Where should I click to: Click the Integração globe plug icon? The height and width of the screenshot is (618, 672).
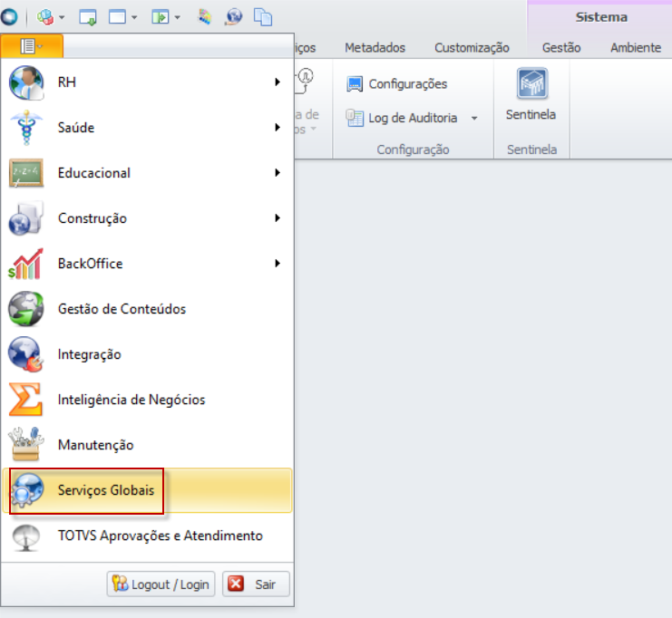pyautogui.click(x=26, y=354)
